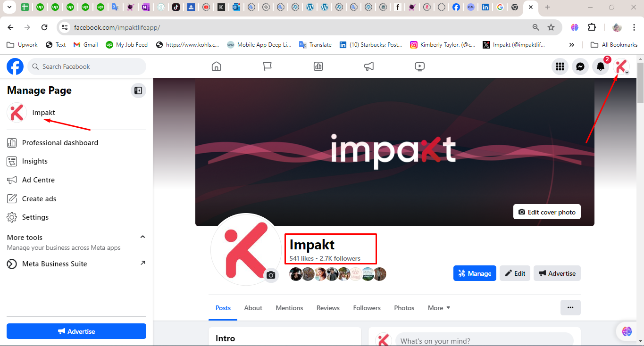Go to Home feed icon

tap(217, 66)
